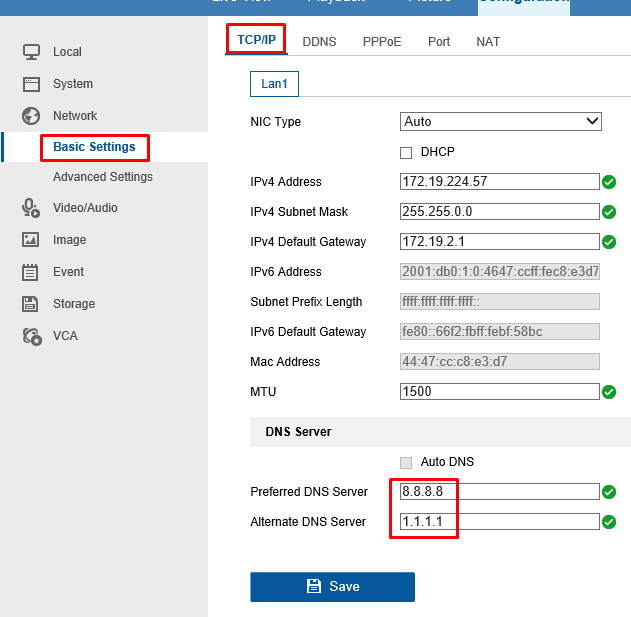631x617 pixels.
Task: Open the PPPoE tab
Action: pyautogui.click(x=382, y=42)
